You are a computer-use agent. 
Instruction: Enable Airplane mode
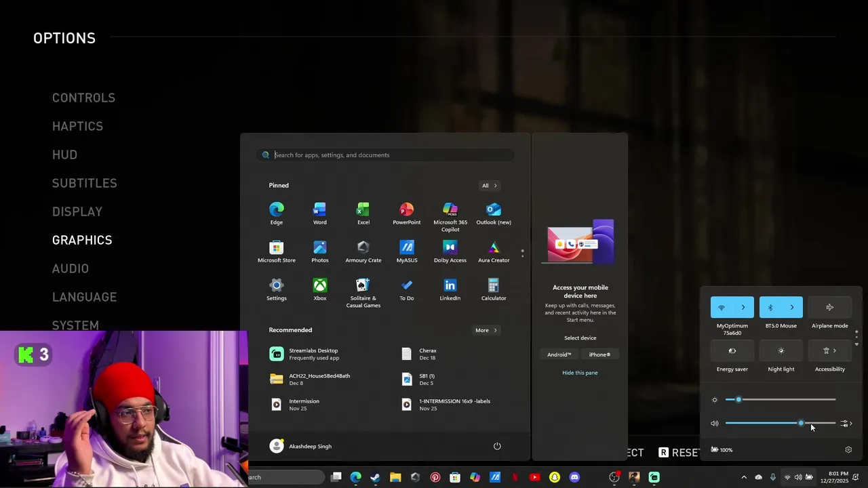[829, 308]
